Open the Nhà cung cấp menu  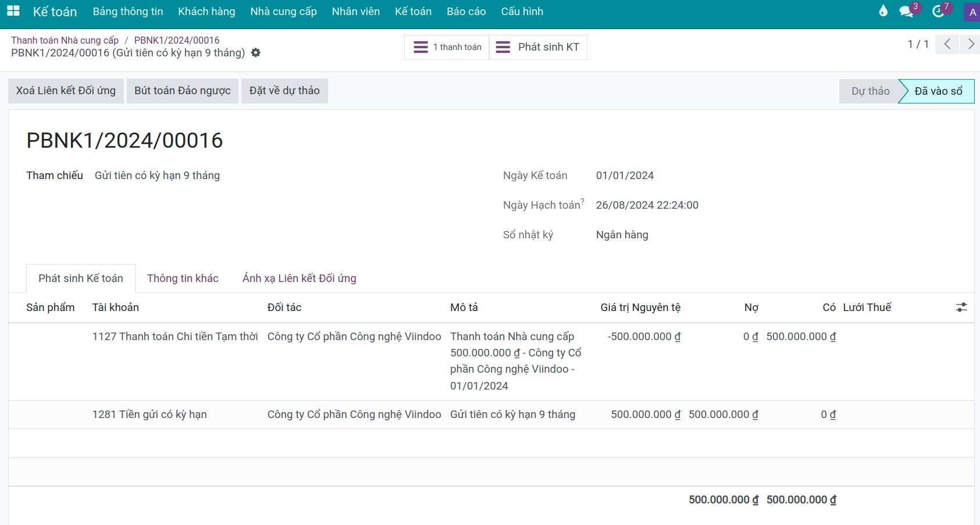coord(283,12)
